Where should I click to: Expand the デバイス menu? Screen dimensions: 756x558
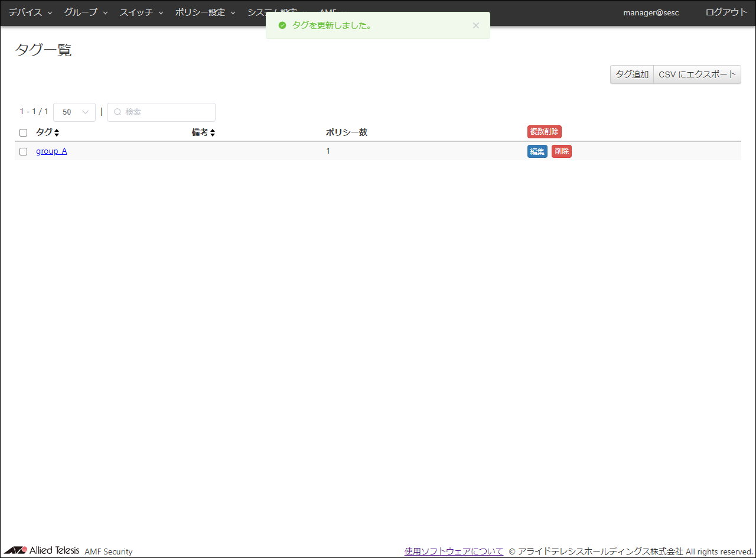tap(30, 12)
